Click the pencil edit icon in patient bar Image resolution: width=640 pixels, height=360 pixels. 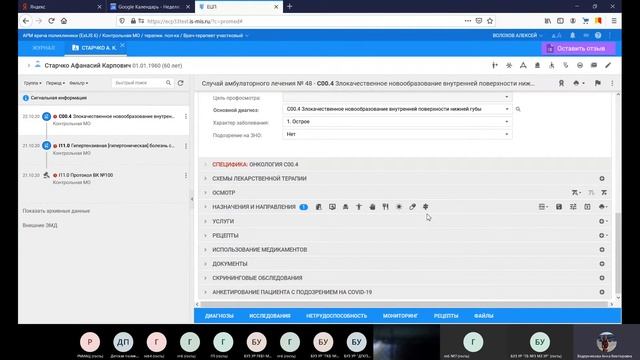click(608, 65)
